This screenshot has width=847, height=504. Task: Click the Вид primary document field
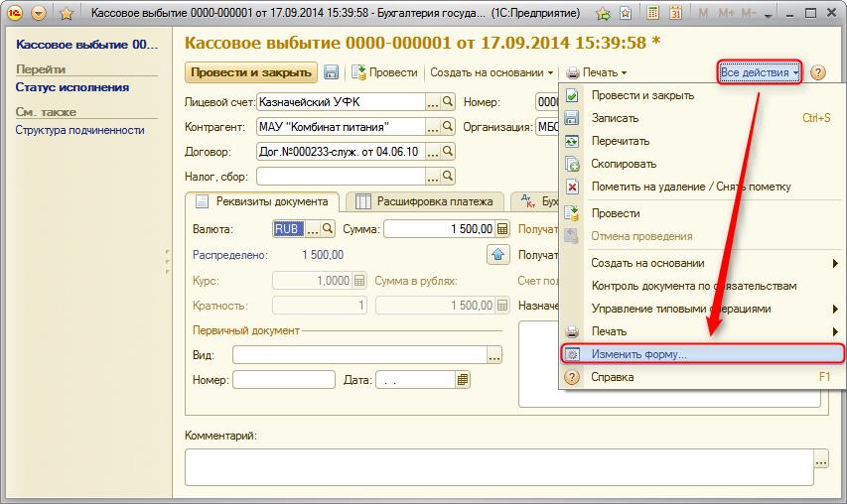pyautogui.click(x=360, y=355)
